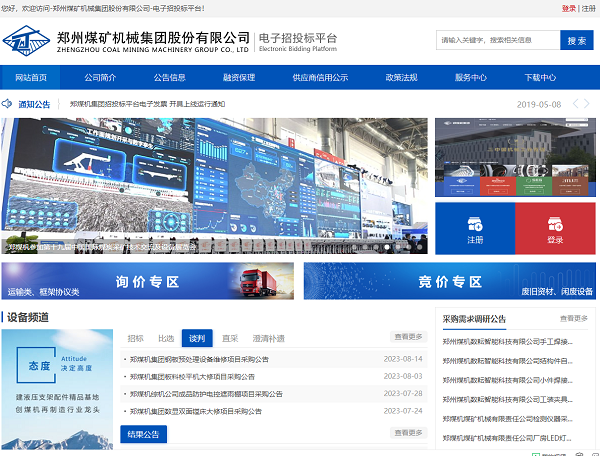Open 供应商信用公示 menu item
The height and width of the screenshot is (456, 600).
(x=320, y=78)
